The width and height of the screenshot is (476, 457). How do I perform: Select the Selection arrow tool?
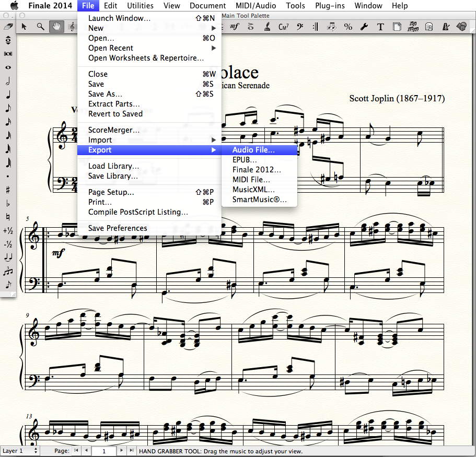coord(24,27)
